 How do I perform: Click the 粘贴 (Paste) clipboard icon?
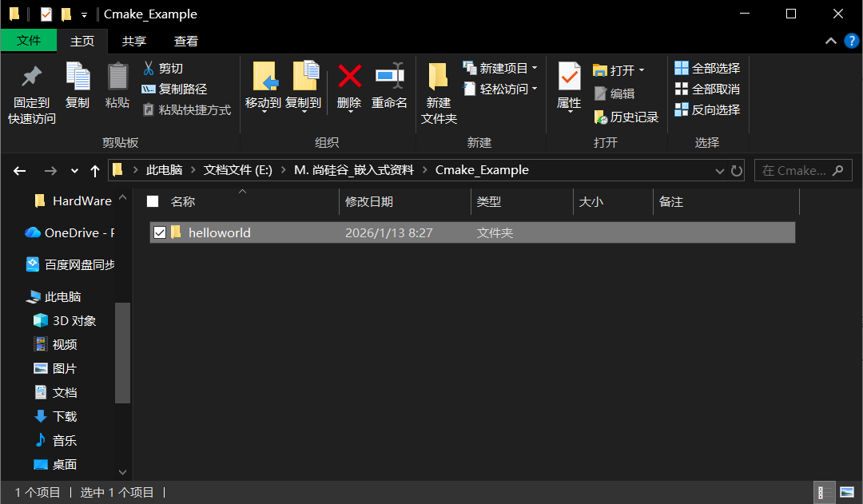click(117, 77)
